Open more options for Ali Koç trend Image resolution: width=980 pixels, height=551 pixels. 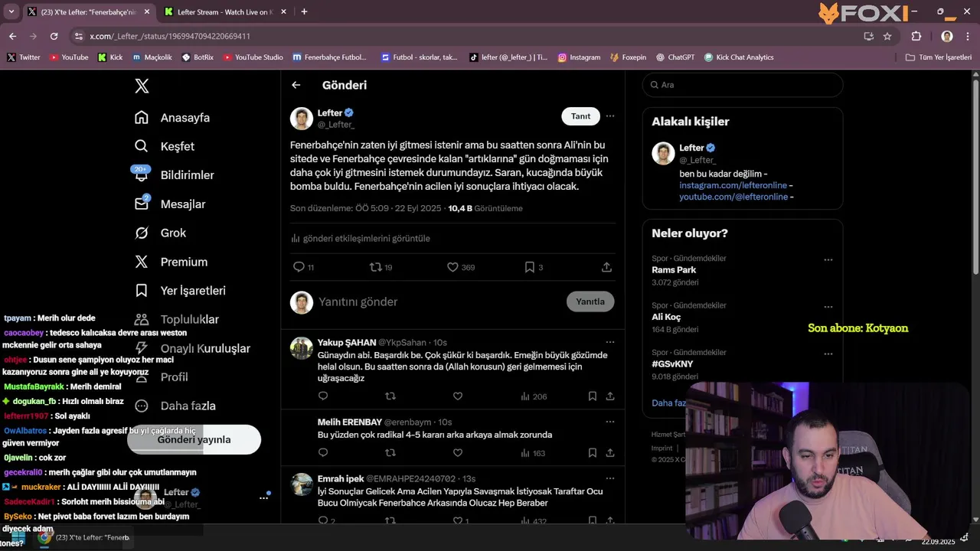(828, 307)
